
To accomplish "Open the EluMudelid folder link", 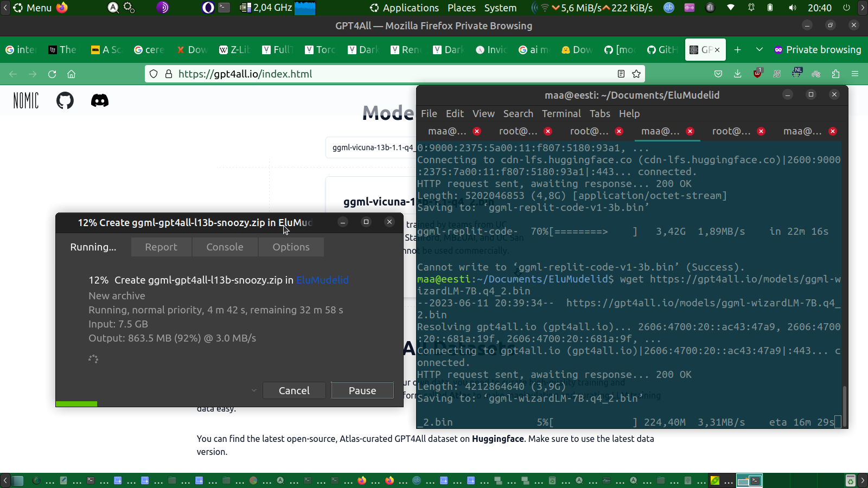I will pos(322,280).
